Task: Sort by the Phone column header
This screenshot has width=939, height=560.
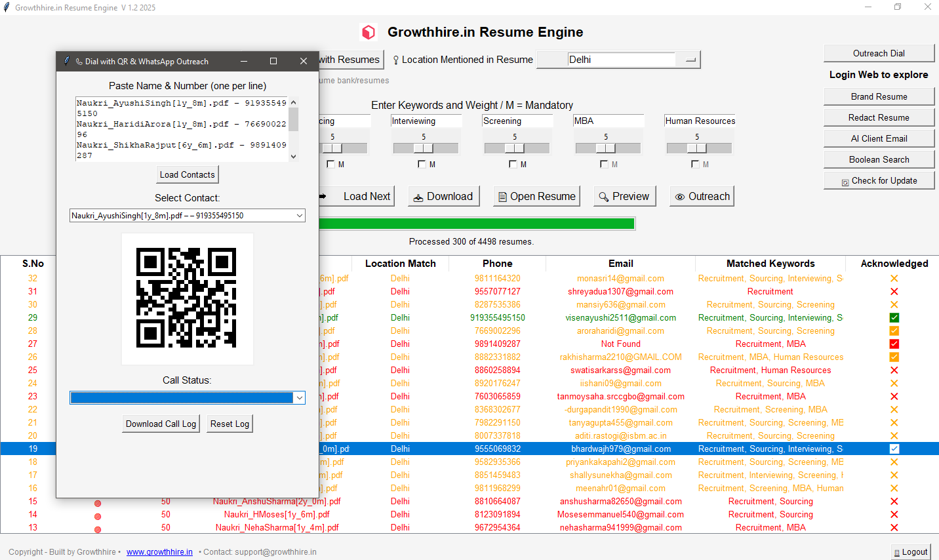Action: (x=497, y=264)
